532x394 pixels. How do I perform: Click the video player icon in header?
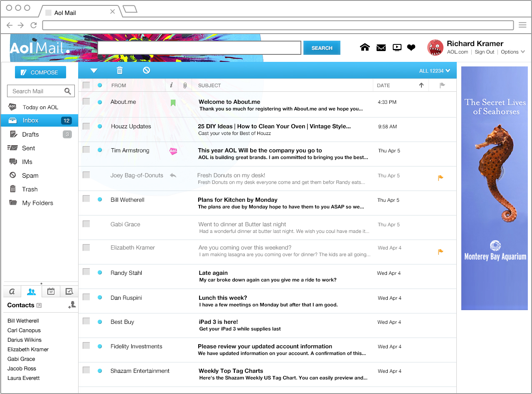pos(397,48)
